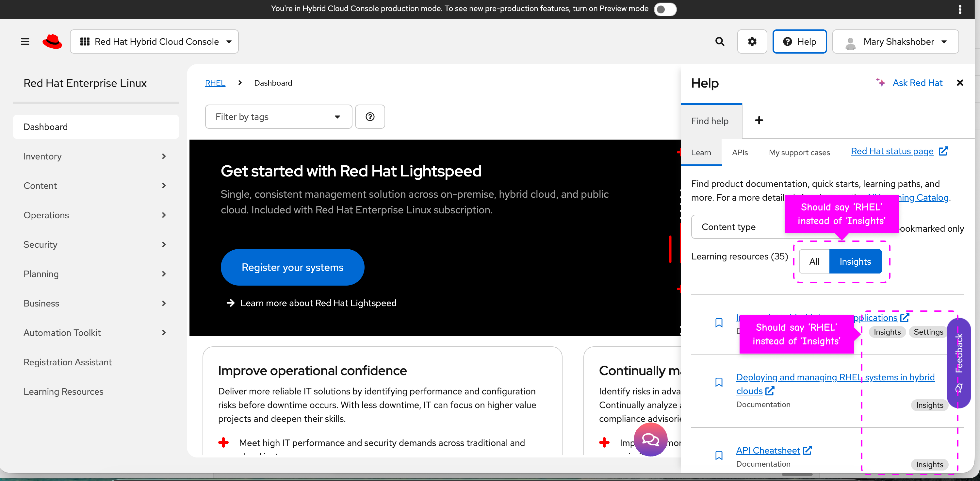Expand the Inventory navigation section
This screenshot has height=481, width=980.
95,157
